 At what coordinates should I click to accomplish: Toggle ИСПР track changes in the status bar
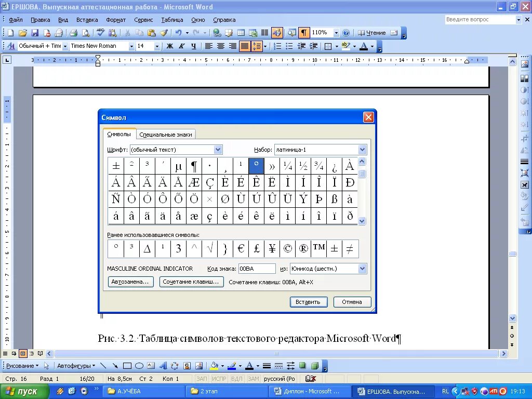pyautogui.click(x=219, y=379)
